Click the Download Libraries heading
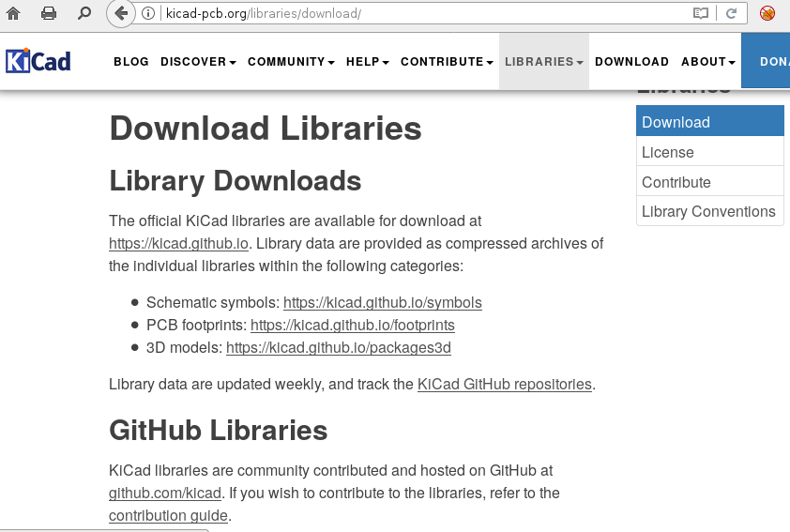 click(x=266, y=129)
